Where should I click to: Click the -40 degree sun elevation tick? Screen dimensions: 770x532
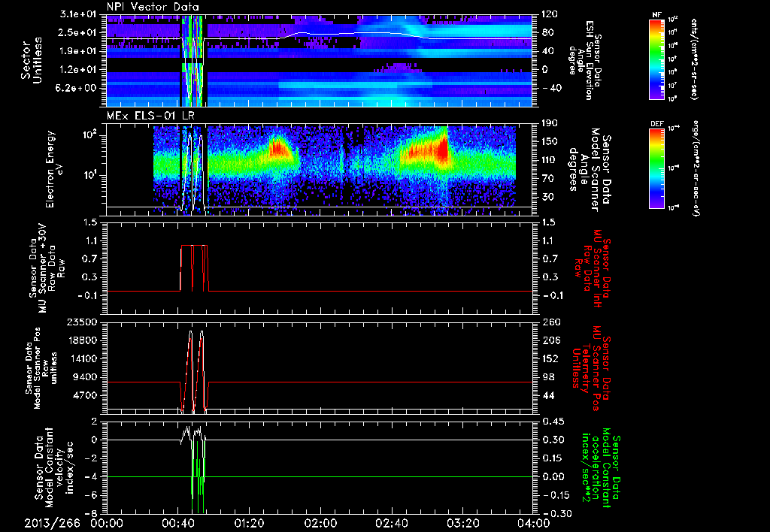(550, 88)
